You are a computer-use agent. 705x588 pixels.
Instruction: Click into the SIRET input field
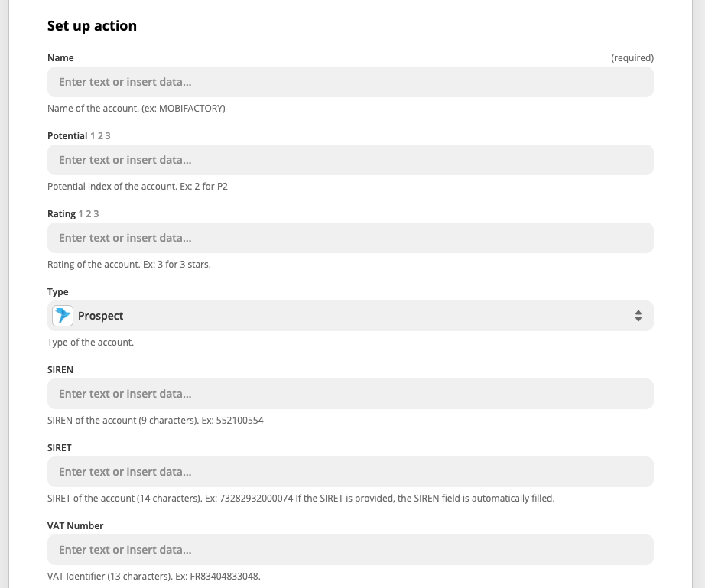pos(350,472)
